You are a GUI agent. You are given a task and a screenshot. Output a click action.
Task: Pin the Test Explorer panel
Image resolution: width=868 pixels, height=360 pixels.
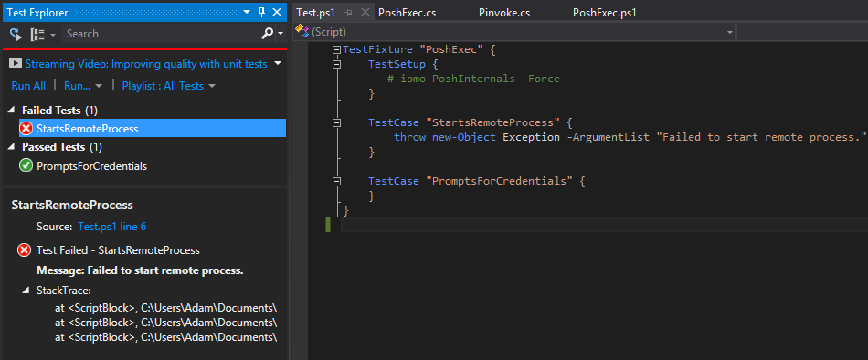pos(262,12)
